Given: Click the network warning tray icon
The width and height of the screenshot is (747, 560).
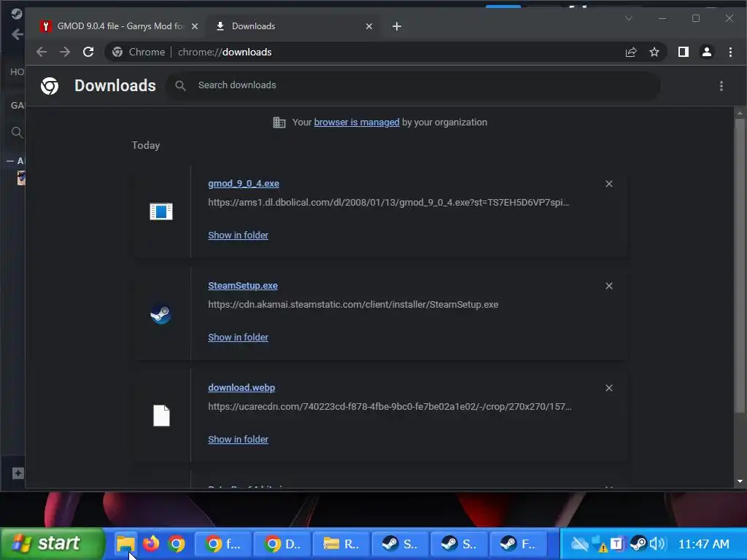Looking at the screenshot, I should [x=600, y=544].
